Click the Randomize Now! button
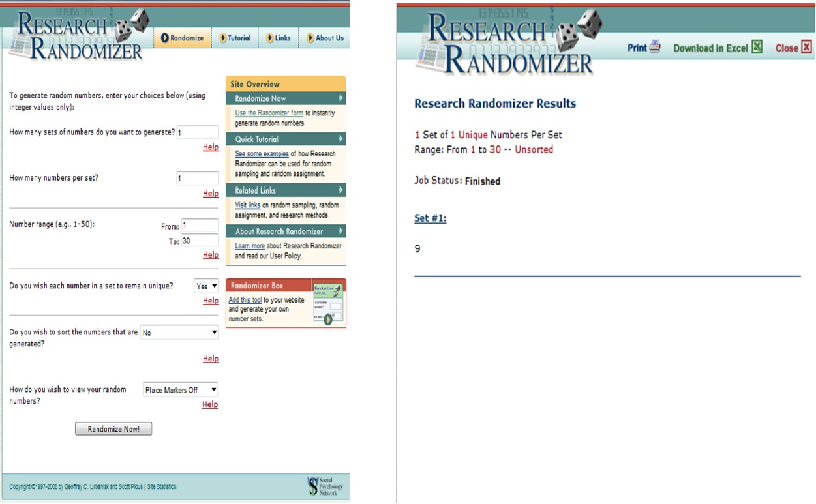 click(x=113, y=429)
